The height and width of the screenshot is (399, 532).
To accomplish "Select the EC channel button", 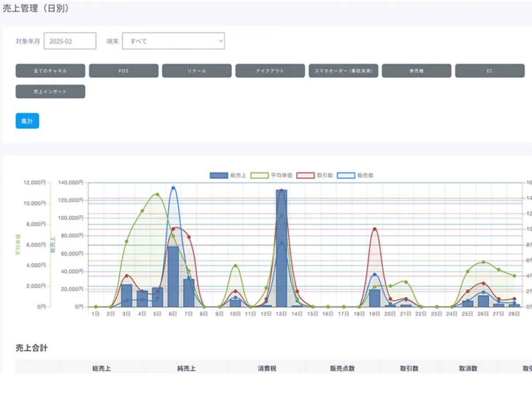I will (489, 71).
